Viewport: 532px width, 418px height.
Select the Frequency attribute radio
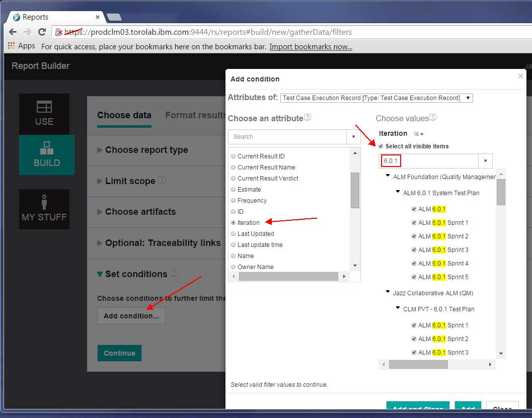pos(233,200)
